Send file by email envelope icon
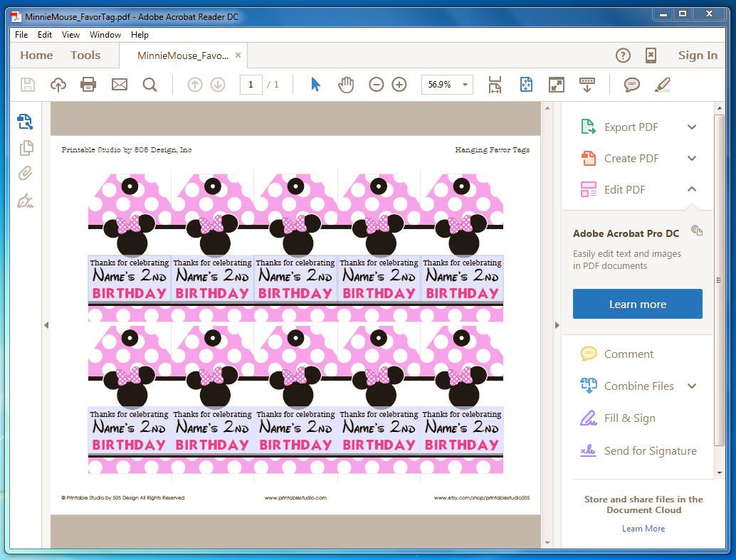Screen dimensions: 736x560 pos(119,85)
